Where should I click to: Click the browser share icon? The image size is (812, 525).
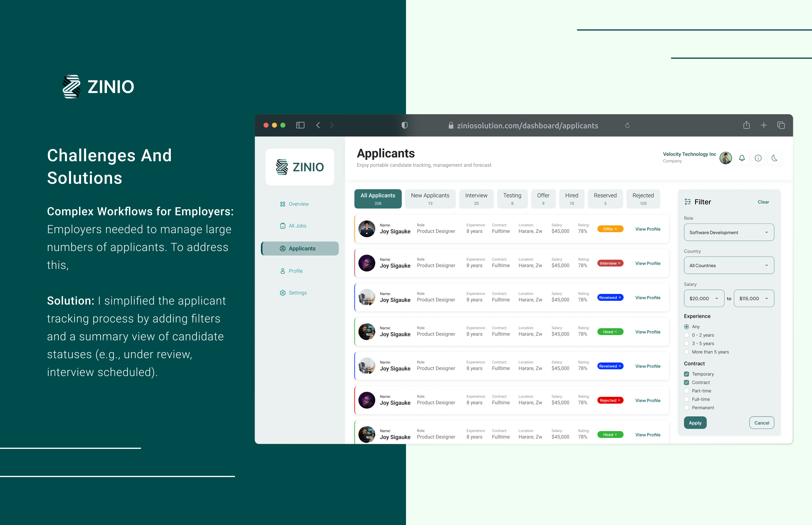(746, 125)
